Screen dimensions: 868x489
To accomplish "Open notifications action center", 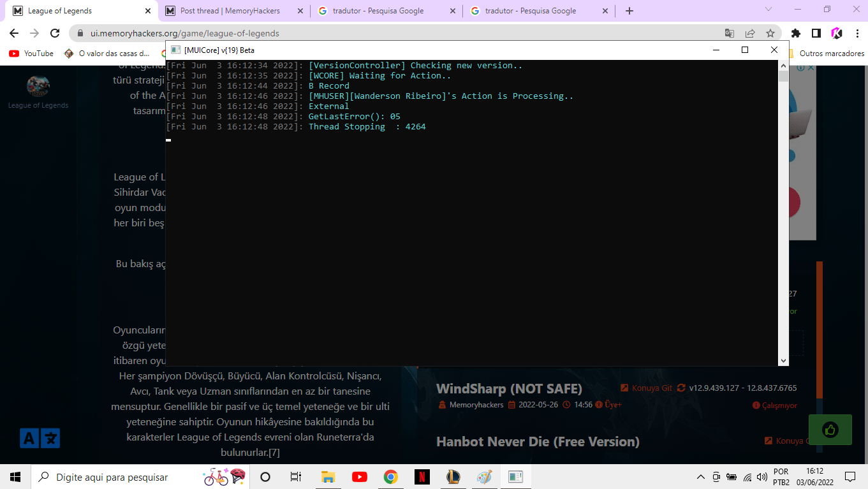I will coord(850,477).
